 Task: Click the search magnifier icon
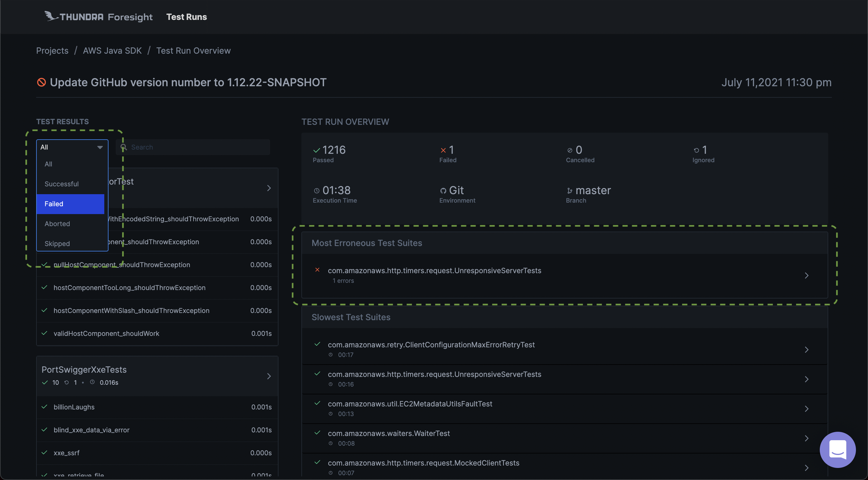tap(124, 147)
